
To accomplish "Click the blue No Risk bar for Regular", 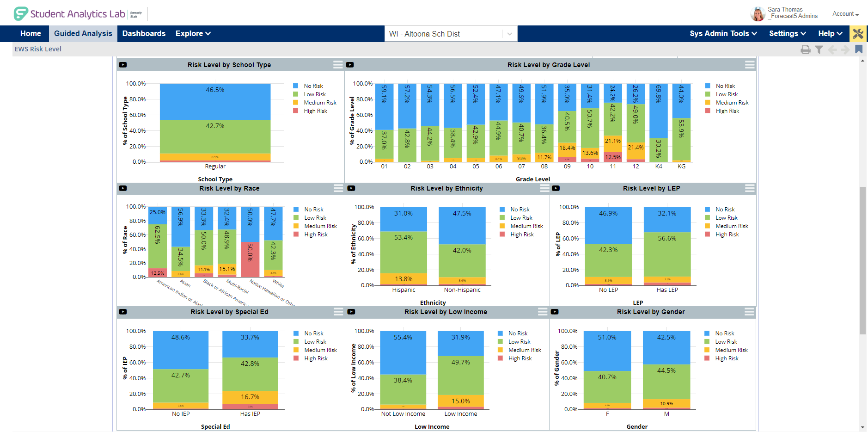I will [x=215, y=102].
